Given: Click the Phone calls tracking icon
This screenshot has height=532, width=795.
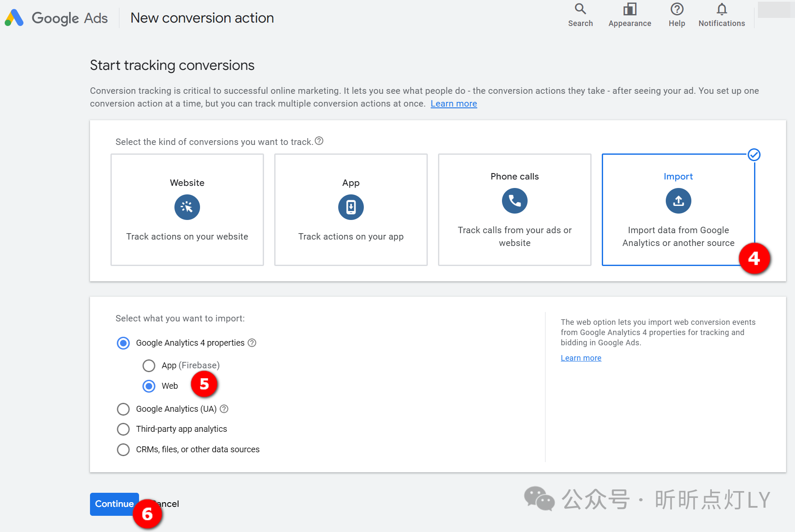Looking at the screenshot, I should tap(514, 201).
